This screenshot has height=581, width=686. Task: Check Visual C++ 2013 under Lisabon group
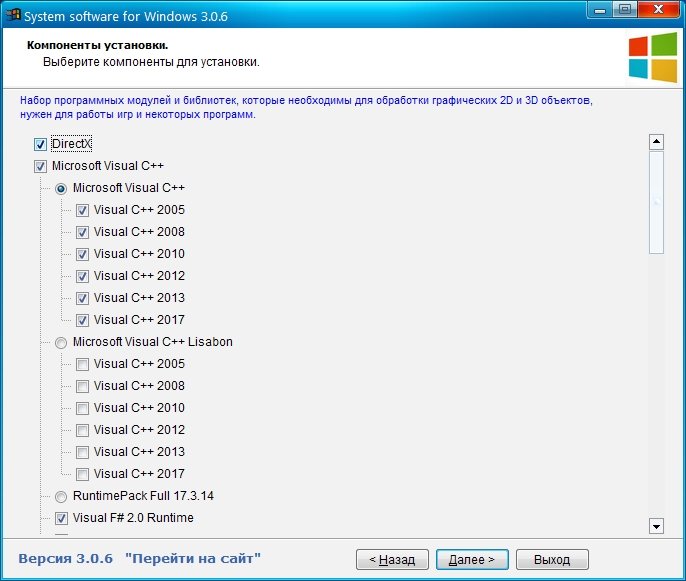[x=82, y=452]
